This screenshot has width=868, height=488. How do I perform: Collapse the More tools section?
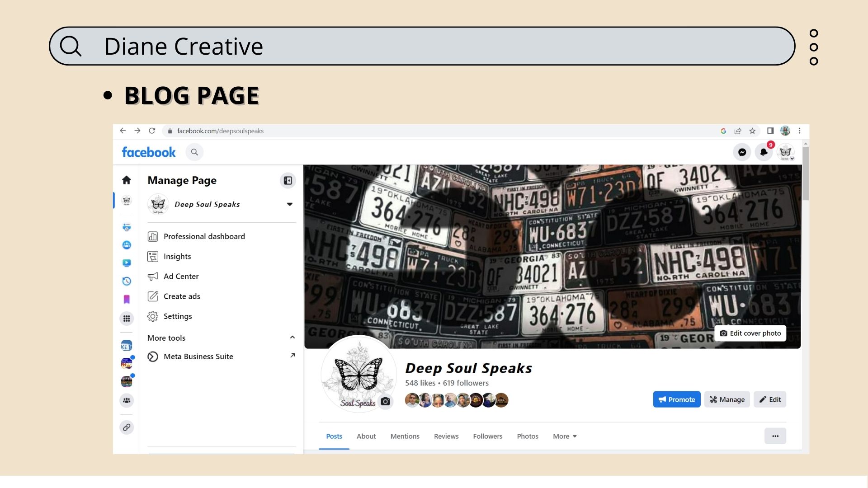(x=292, y=338)
